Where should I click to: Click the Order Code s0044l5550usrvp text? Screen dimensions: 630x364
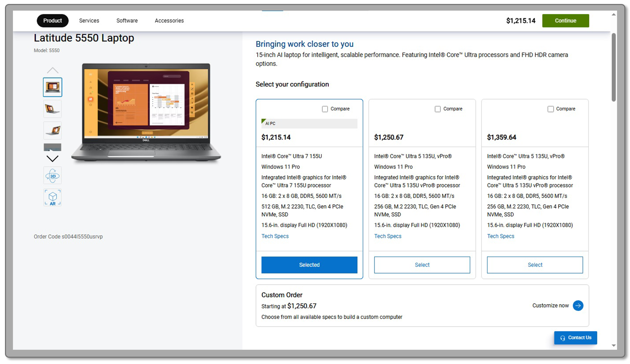68,237
